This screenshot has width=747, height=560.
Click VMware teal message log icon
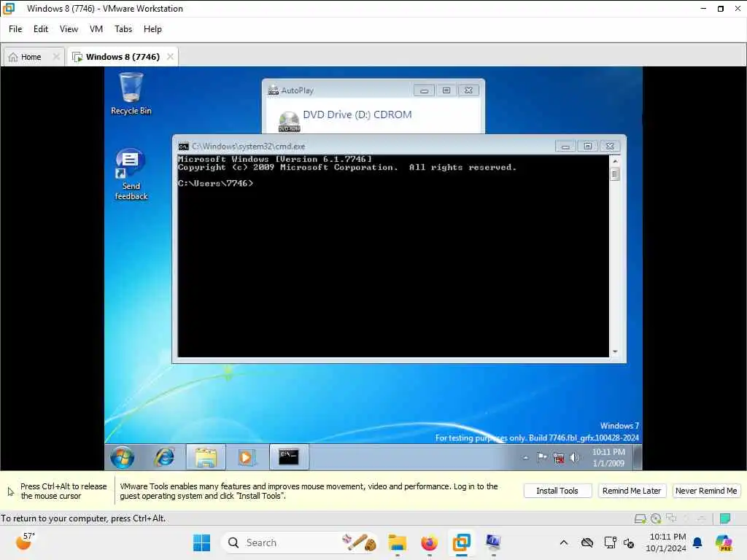point(725,518)
